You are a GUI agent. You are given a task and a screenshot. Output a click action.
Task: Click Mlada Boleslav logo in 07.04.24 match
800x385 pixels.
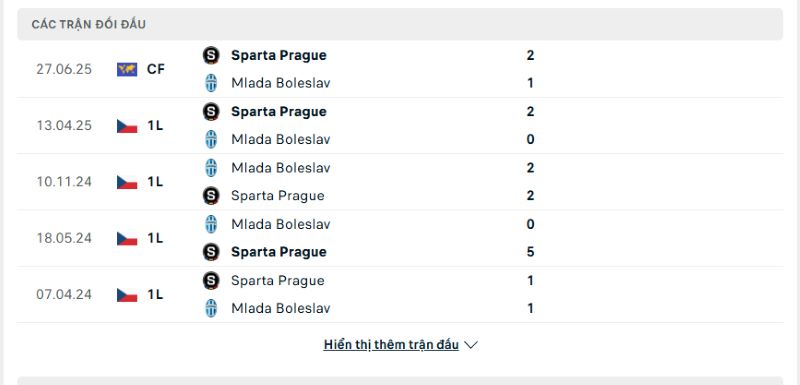click(211, 309)
